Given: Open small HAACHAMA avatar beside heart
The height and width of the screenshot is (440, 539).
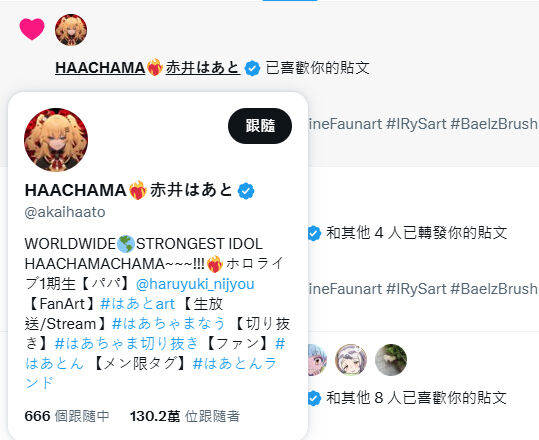Looking at the screenshot, I should (x=71, y=30).
